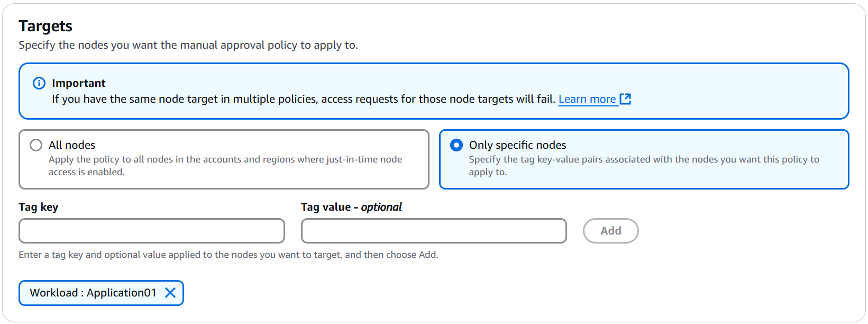Viewport: 868px width, 324px height.
Task: Click the Add button
Action: click(611, 231)
